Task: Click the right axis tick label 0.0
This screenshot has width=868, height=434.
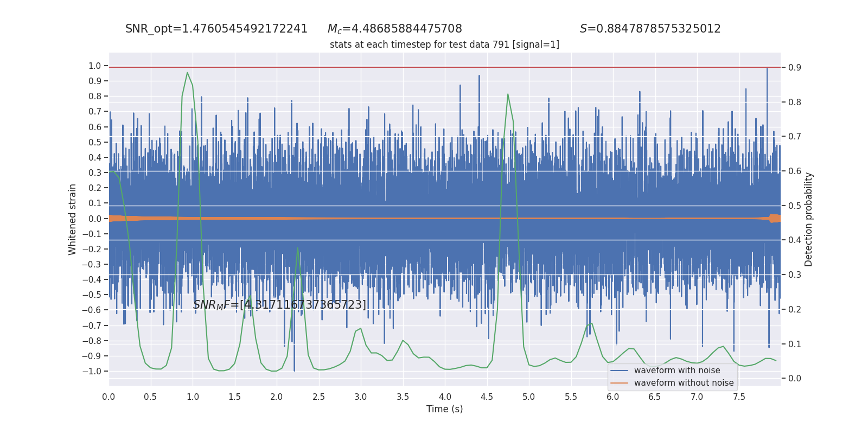Action: click(x=795, y=378)
